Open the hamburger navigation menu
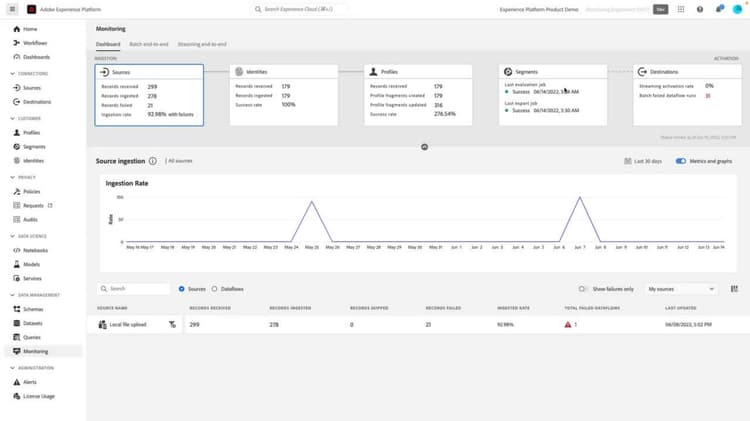 point(12,9)
